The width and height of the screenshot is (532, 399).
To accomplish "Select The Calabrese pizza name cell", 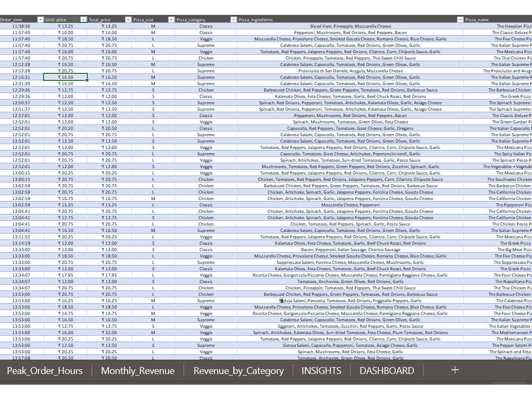I will tap(498, 301).
